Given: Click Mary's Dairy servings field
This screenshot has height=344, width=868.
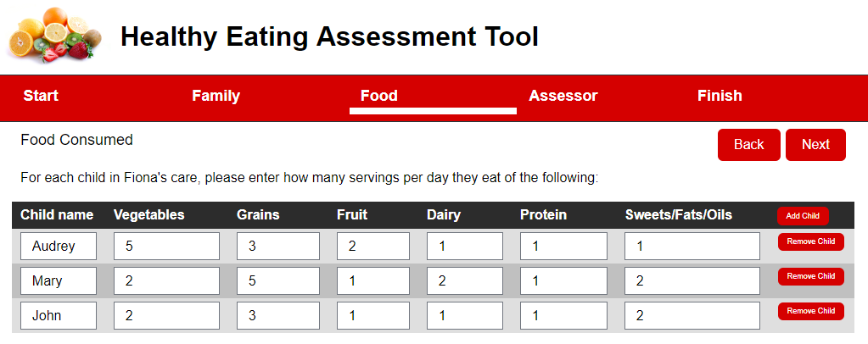Looking at the screenshot, I should tap(465, 281).
